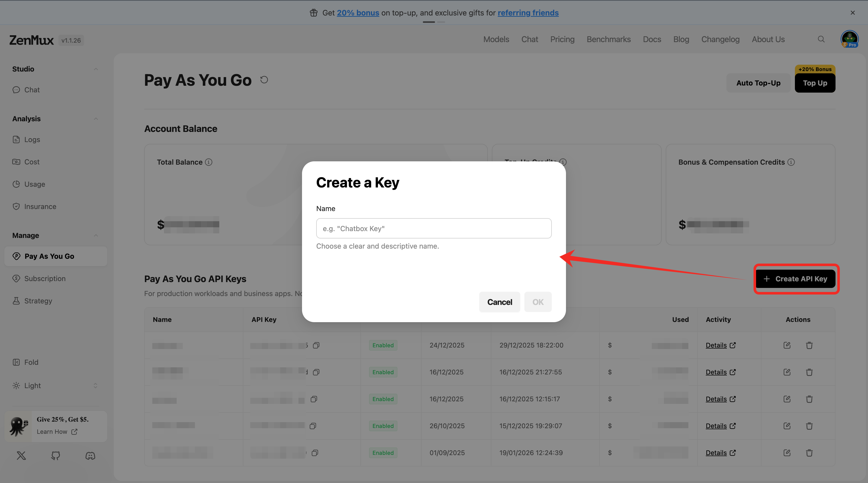Click the Total Balance info icon

[209, 162]
